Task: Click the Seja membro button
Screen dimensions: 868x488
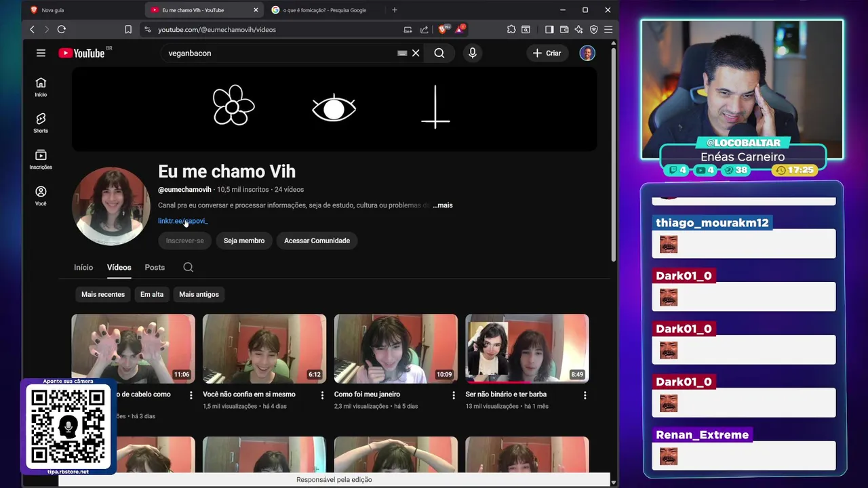Action: (244, 241)
